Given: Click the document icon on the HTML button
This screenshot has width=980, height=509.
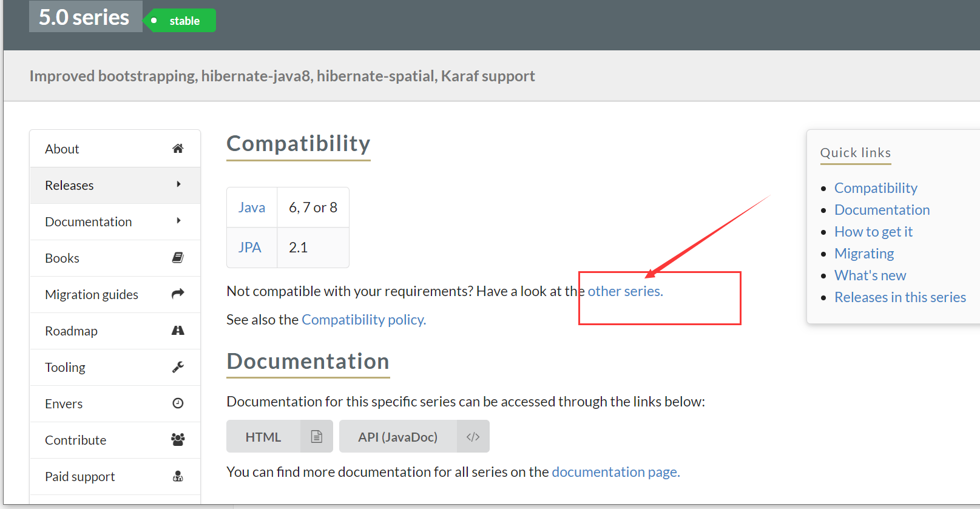Looking at the screenshot, I should tap(316, 437).
